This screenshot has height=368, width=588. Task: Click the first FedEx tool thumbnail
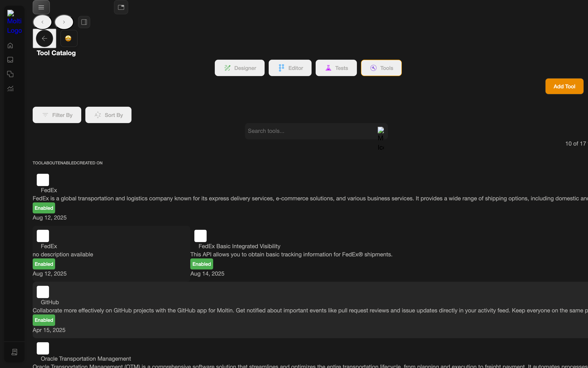coord(43,180)
